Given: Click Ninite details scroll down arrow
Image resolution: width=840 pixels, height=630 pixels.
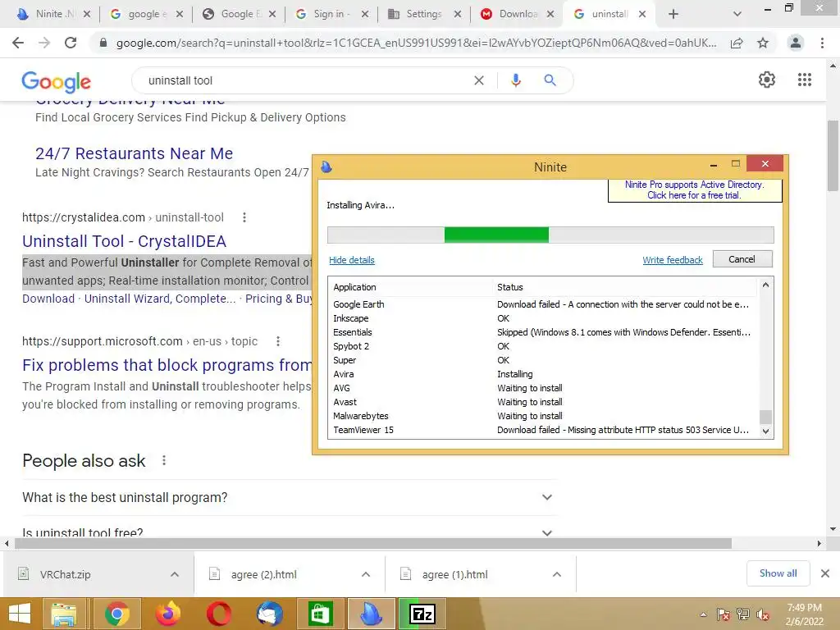Looking at the screenshot, I should pyautogui.click(x=765, y=431).
